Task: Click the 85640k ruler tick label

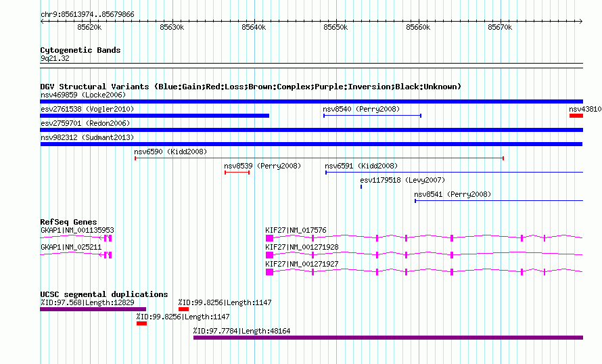Action: pos(254,27)
